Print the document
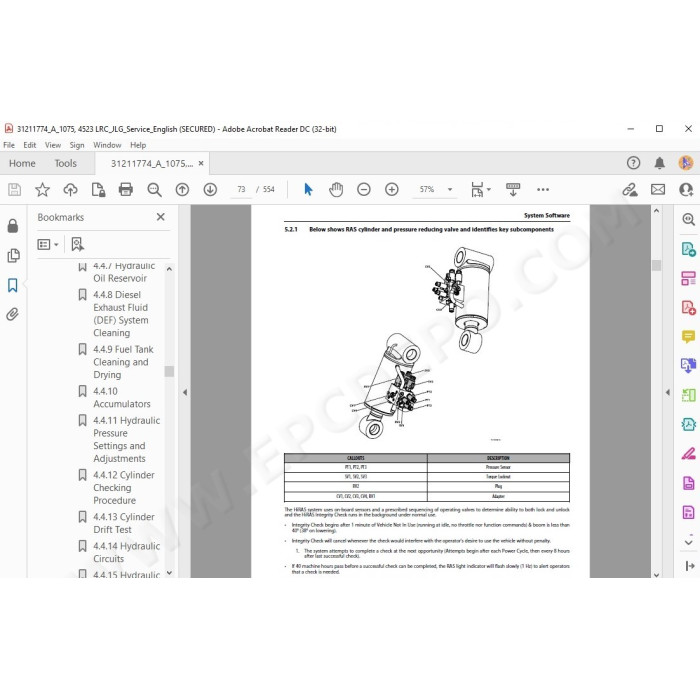The width and height of the screenshot is (700, 700). click(126, 190)
